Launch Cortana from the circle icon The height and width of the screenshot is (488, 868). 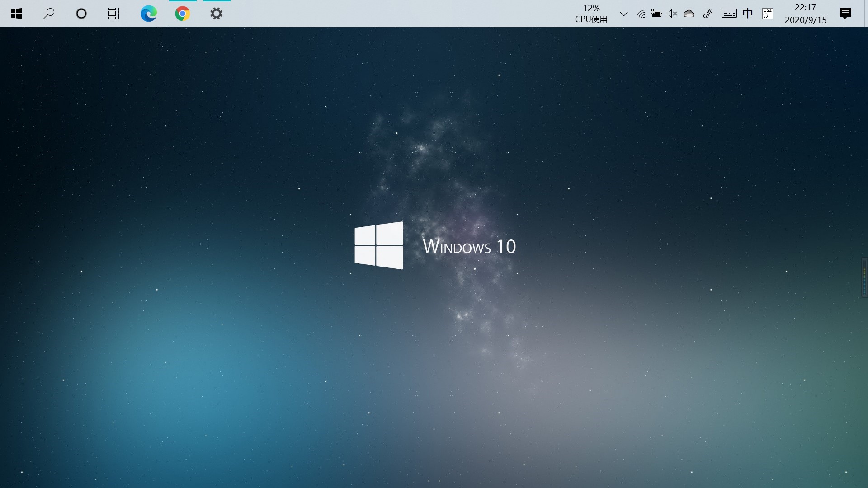pyautogui.click(x=81, y=14)
